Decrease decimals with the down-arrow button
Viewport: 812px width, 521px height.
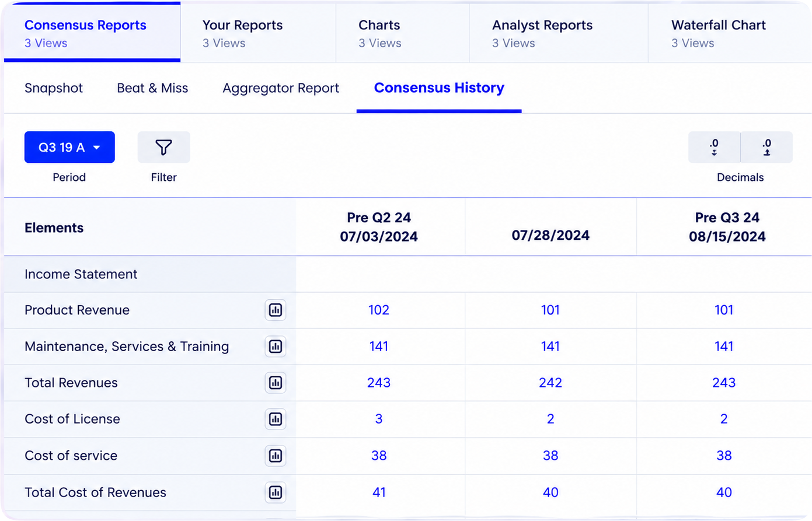tap(714, 147)
